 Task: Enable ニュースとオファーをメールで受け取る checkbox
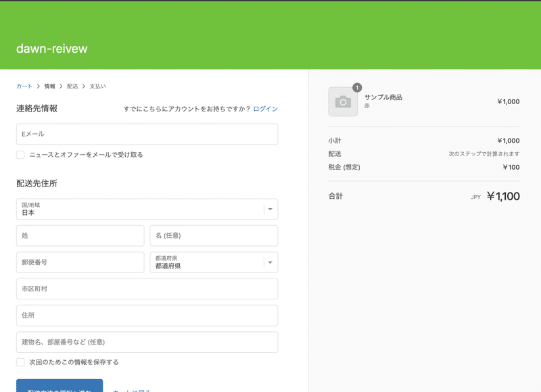(20, 155)
